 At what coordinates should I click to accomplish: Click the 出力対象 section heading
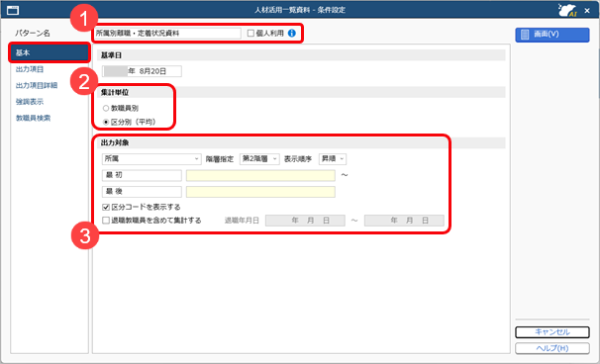coord(115,143)
